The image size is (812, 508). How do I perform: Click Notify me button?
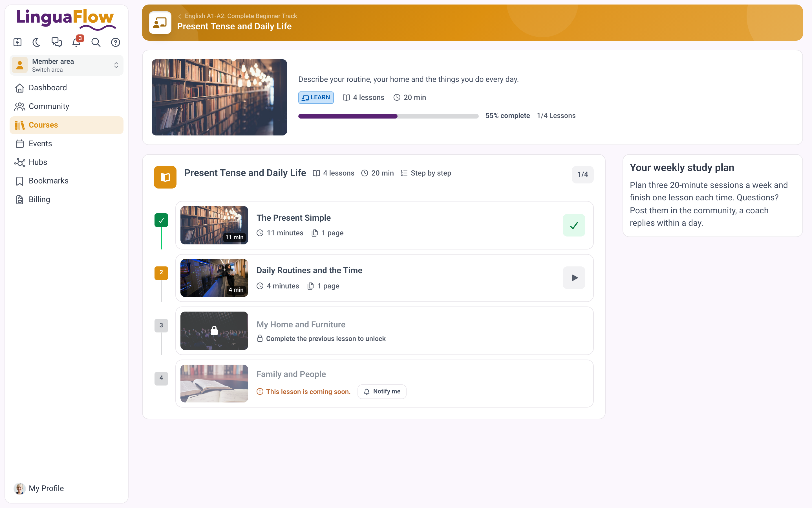pos(382,391)
